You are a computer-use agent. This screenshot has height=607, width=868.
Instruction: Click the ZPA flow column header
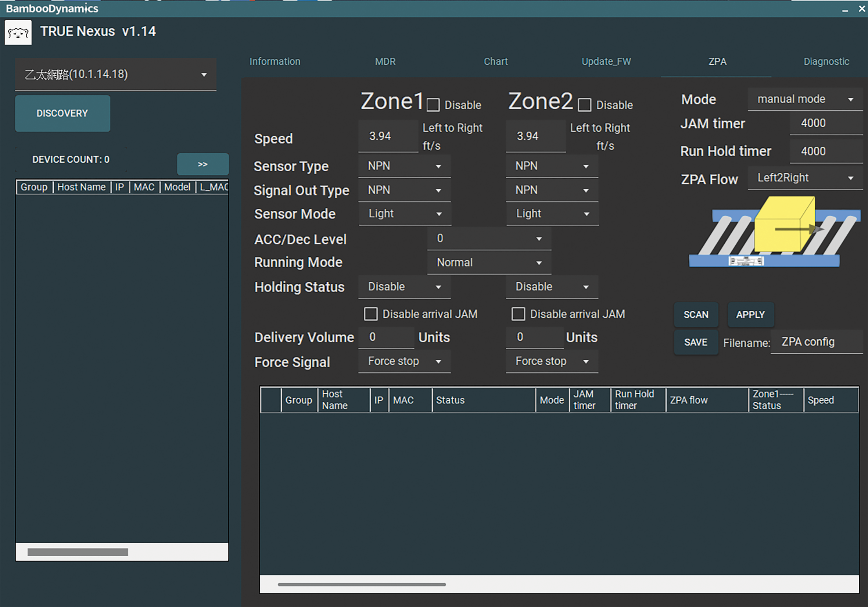(707, 400)
